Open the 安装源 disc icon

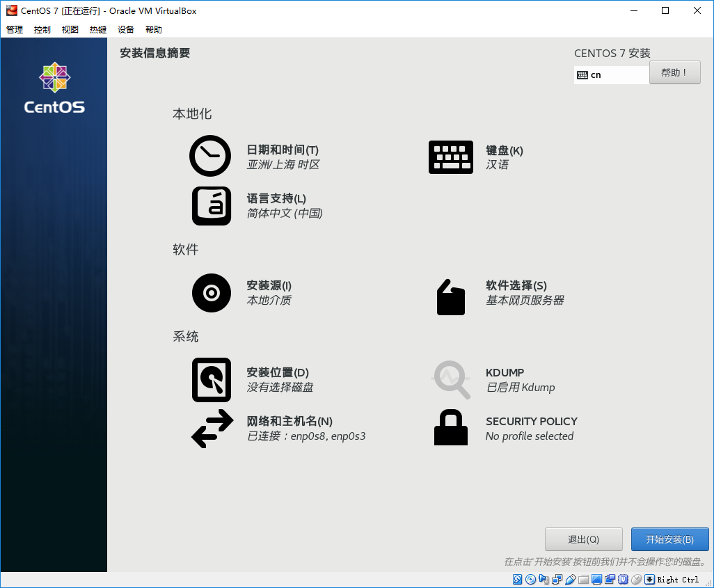[x=212, y=293]
